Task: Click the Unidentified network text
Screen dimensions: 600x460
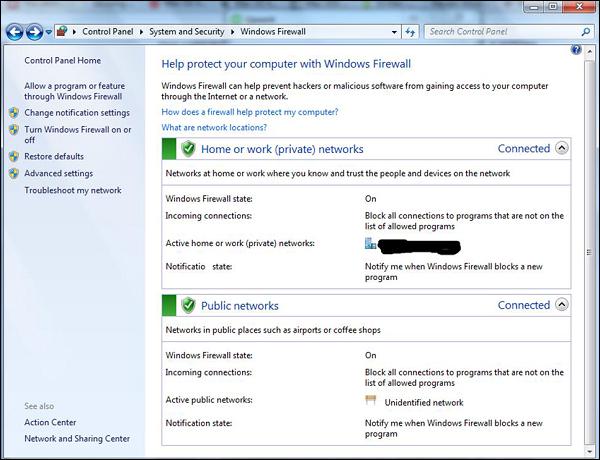Action: [424, 403]
